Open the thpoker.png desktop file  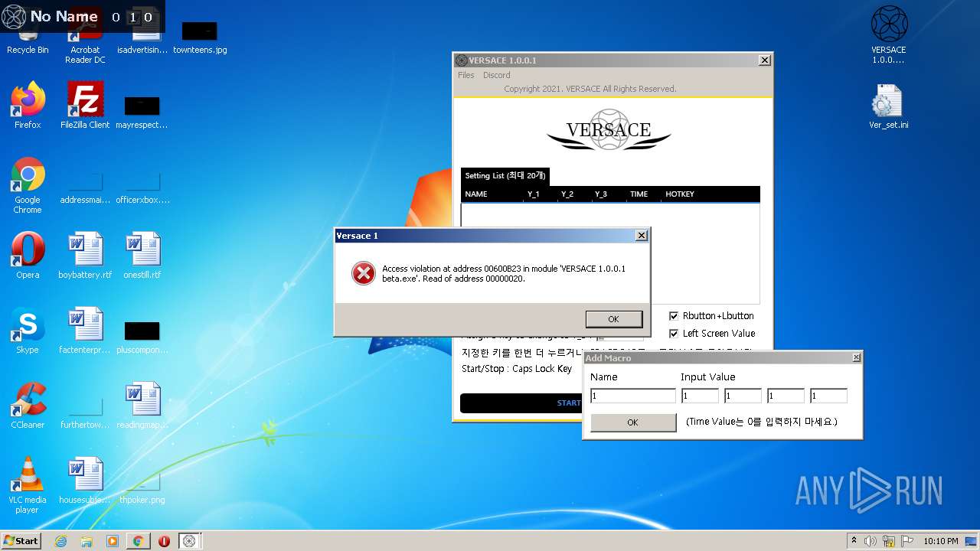(x=142, y=488)
